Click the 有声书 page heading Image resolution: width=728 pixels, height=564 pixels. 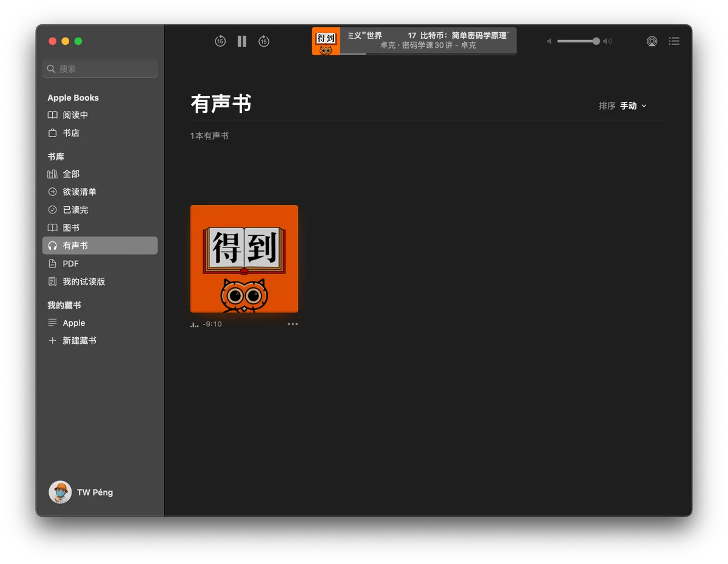(x=221, y=104)
